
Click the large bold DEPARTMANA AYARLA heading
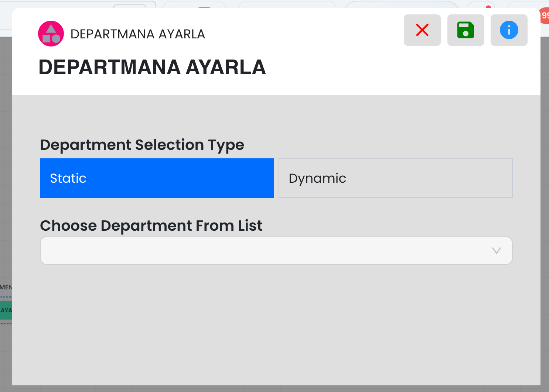click(x=152, y=67)
